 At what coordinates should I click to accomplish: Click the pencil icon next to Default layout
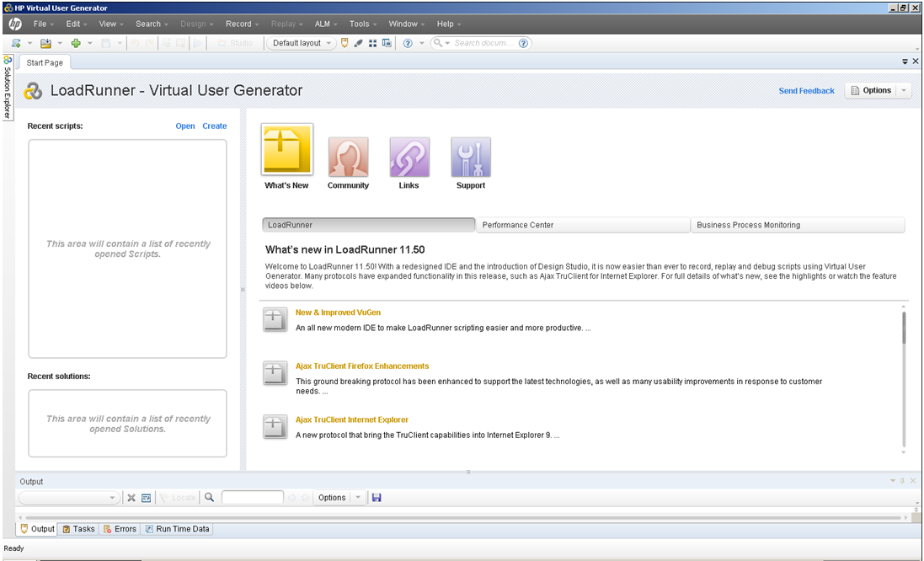[358, 43]
